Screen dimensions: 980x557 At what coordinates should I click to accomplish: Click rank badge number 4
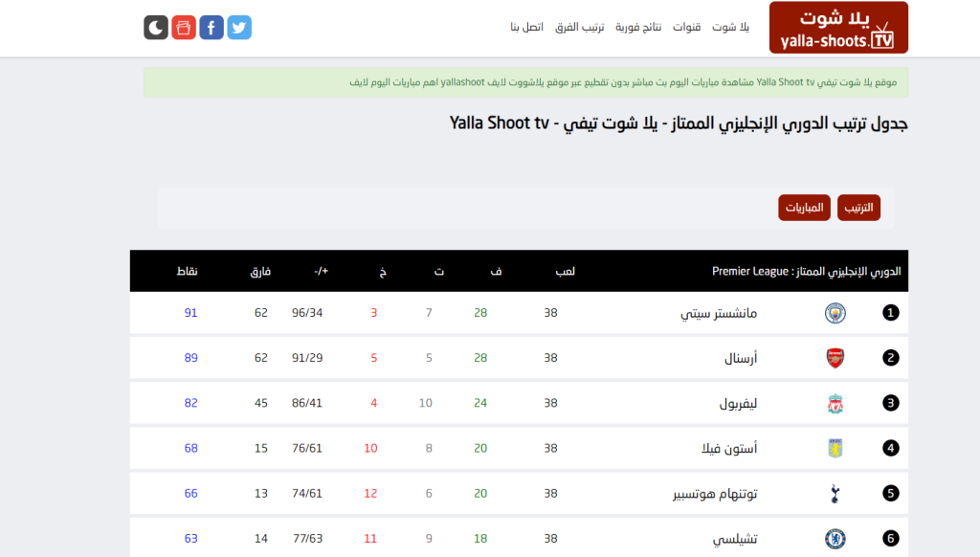click(891, 448)
